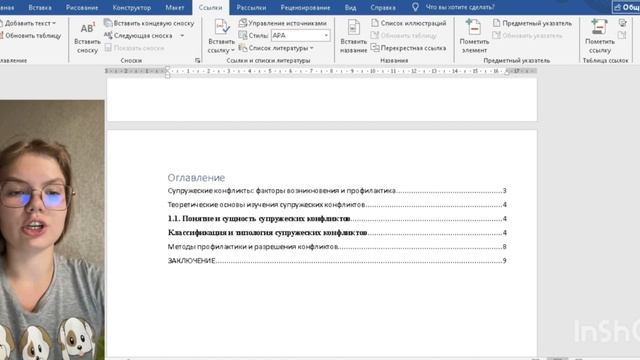Open the Вставка ribbon tab
Viewport: 640px width, 360px height.
pos(40,7)
